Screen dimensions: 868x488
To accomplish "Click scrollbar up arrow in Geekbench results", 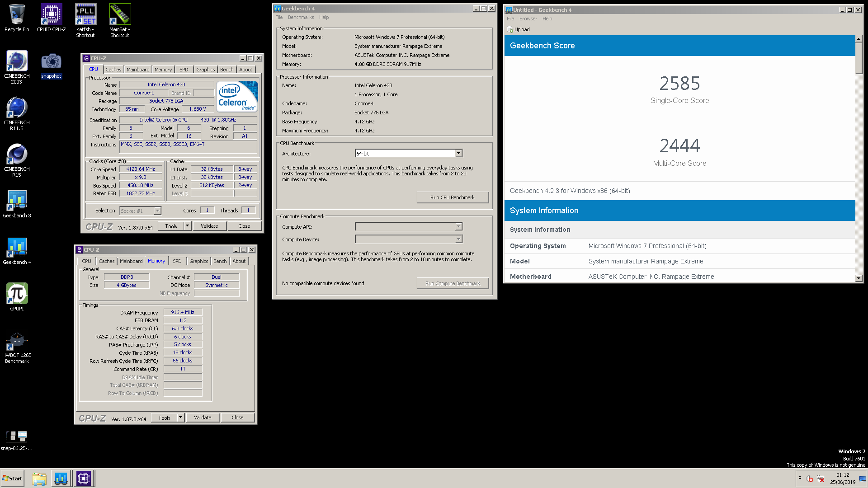I will (859, 39).
